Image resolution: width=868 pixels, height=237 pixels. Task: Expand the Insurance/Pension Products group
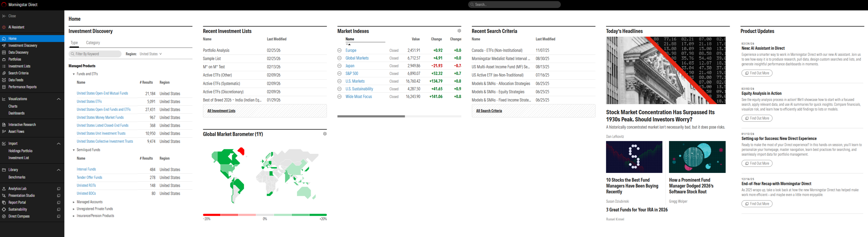click(74, 216)
